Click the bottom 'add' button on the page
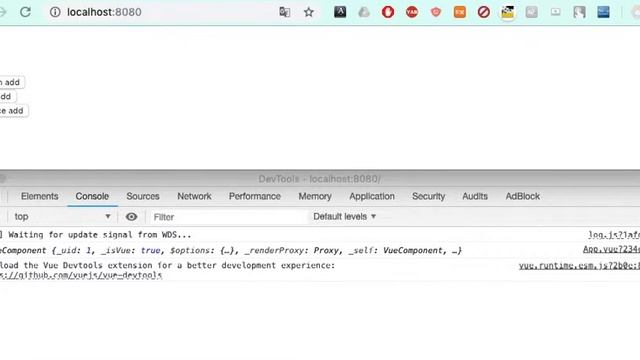Viewport: 640px width, 360px height. pyautogui.click(x=13, y=111)
